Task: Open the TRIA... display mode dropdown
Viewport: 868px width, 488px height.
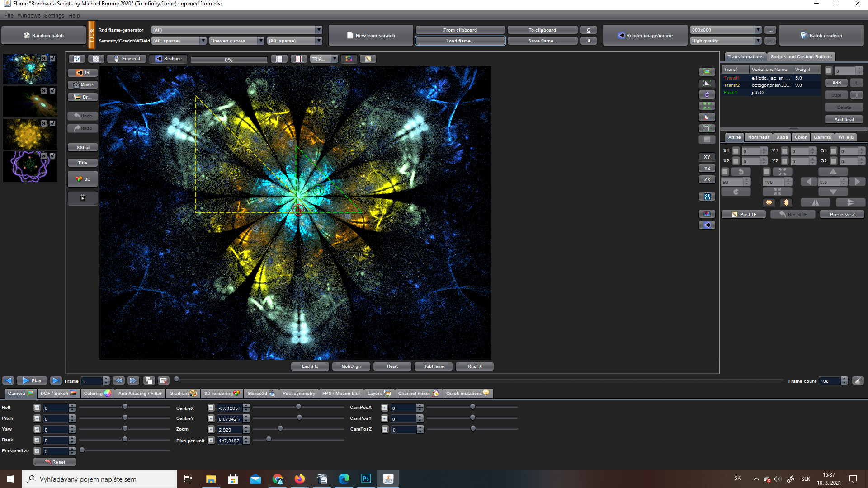Action: [324, 59]
